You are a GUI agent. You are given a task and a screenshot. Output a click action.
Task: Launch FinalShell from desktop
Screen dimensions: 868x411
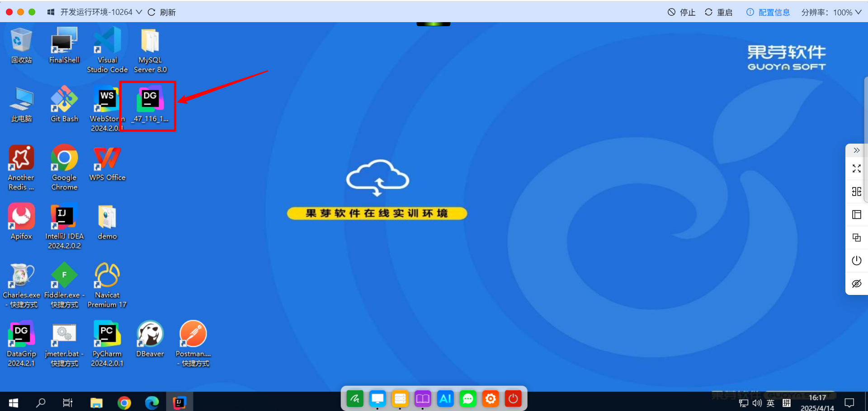pyautogui.click(x=64, y=45)
